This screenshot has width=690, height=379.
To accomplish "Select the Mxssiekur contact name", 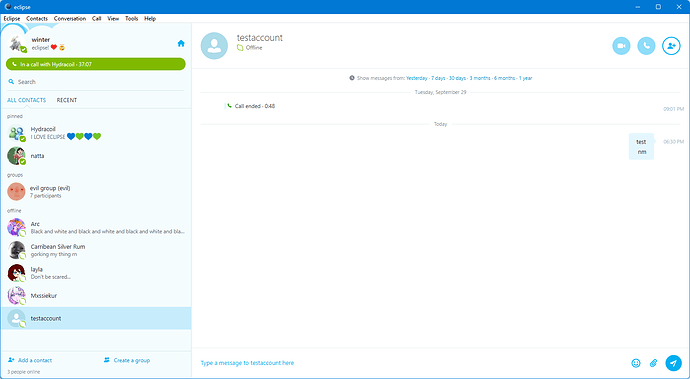I will 44,296.
